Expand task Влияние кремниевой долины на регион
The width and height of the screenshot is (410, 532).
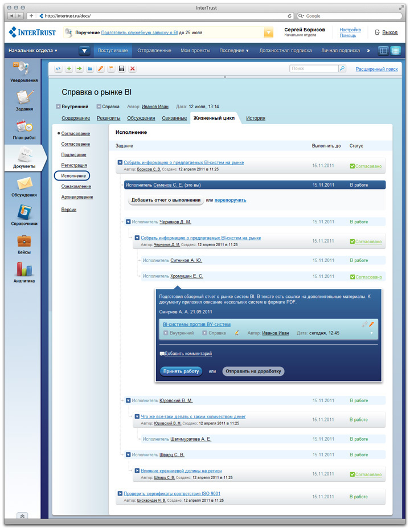(x=137, y=470)
